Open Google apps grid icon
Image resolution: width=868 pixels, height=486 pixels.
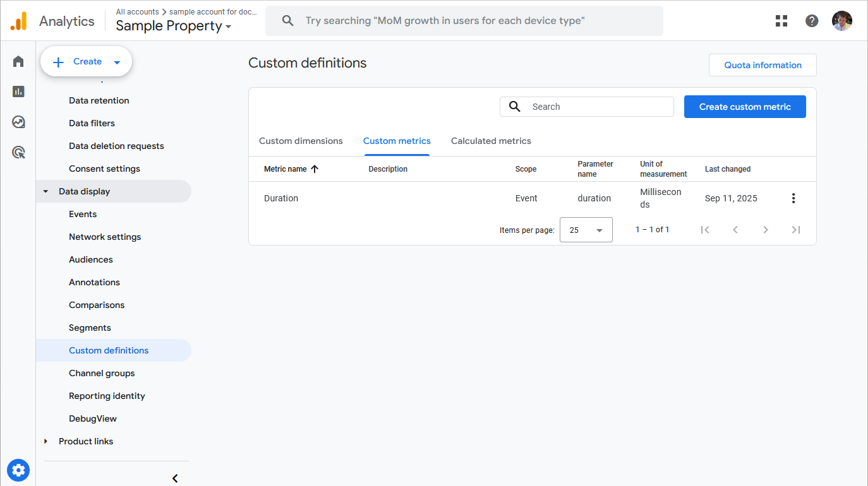[781, 21]
